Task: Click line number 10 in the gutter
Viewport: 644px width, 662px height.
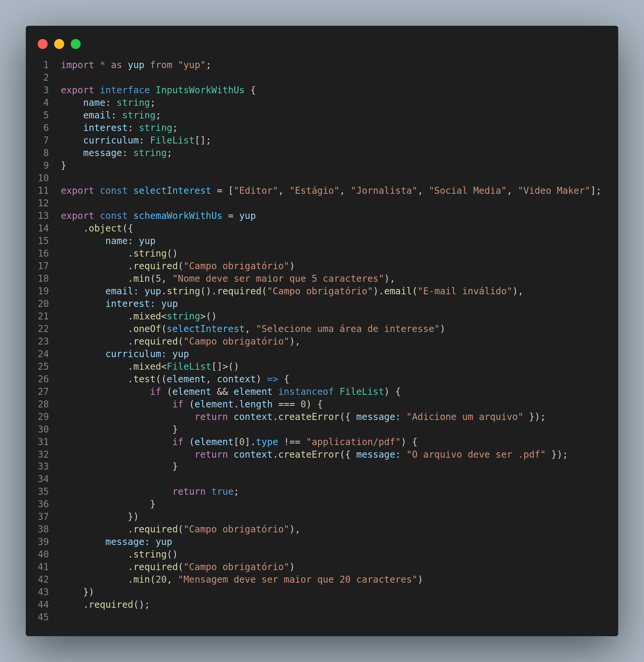Action: 43,178
